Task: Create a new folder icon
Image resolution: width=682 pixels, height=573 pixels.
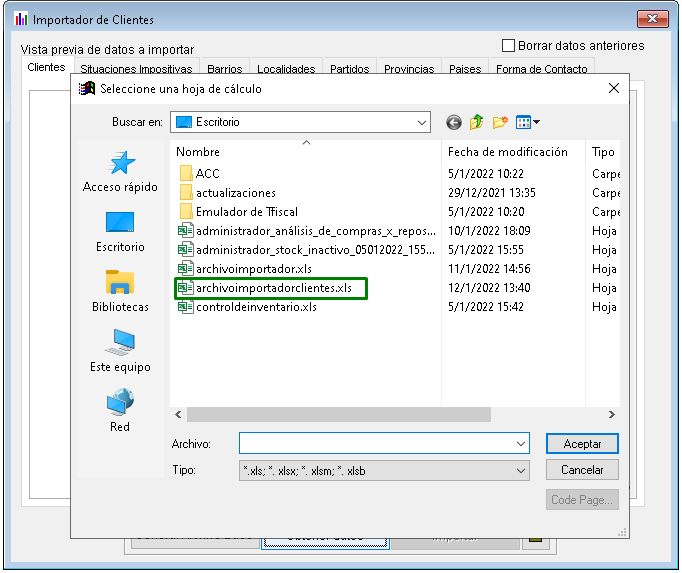Action: pos(500,122)
